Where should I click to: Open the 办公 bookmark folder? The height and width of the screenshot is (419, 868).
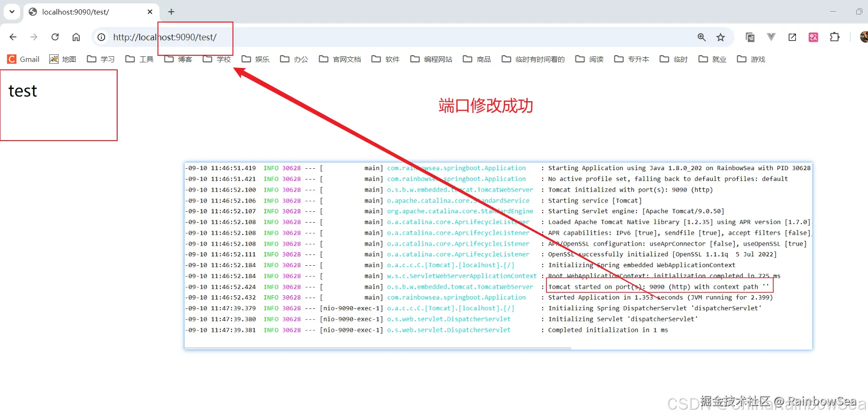[x=294, y=59]
